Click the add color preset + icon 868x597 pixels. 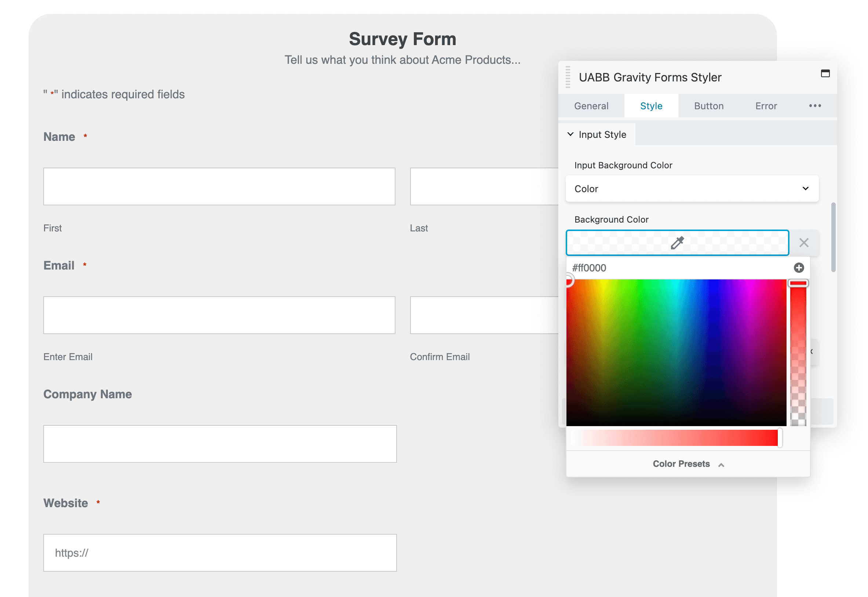(x=799, y=268)
